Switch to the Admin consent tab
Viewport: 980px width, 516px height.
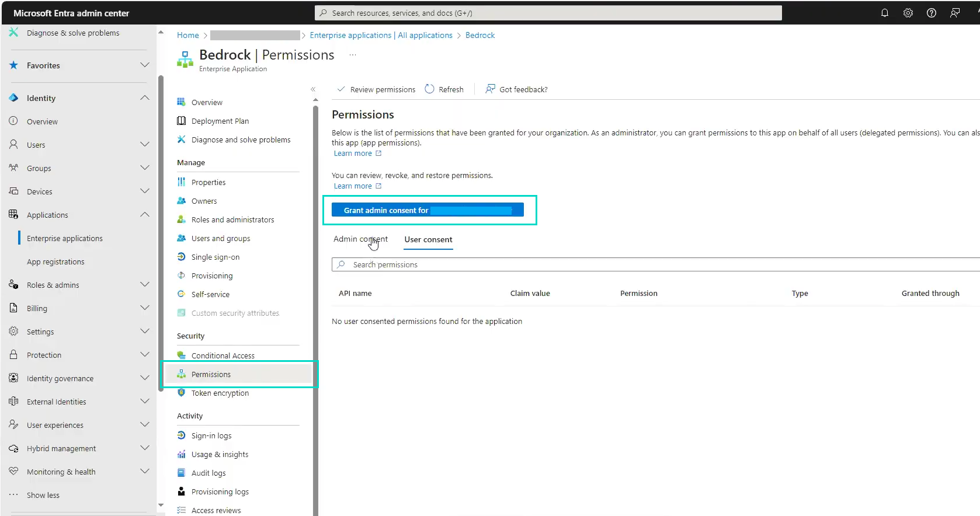pos(360,239)
